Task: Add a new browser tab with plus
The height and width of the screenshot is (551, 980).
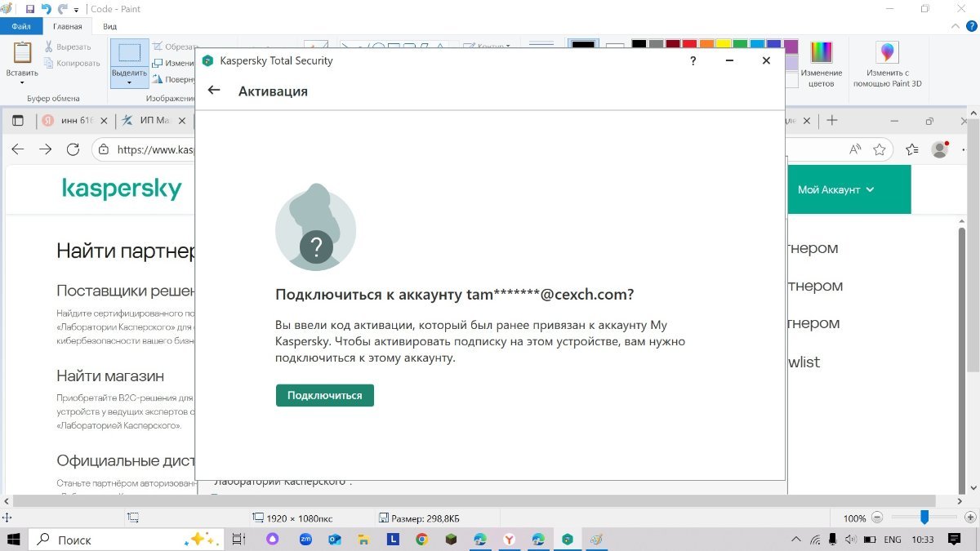Action: pyautogui.click(x=832, y=120)
